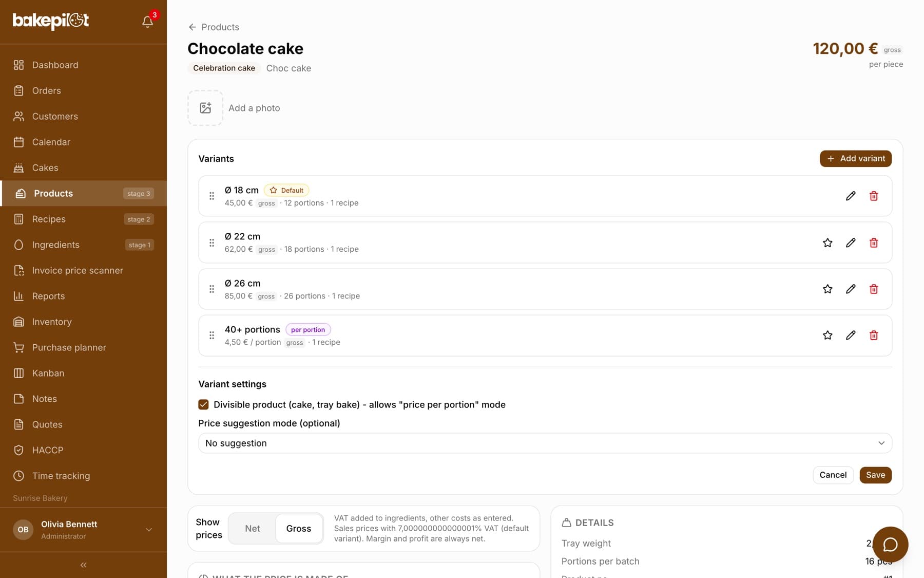Open the notifications bell

pyautogui.click(x=147, y=22)
